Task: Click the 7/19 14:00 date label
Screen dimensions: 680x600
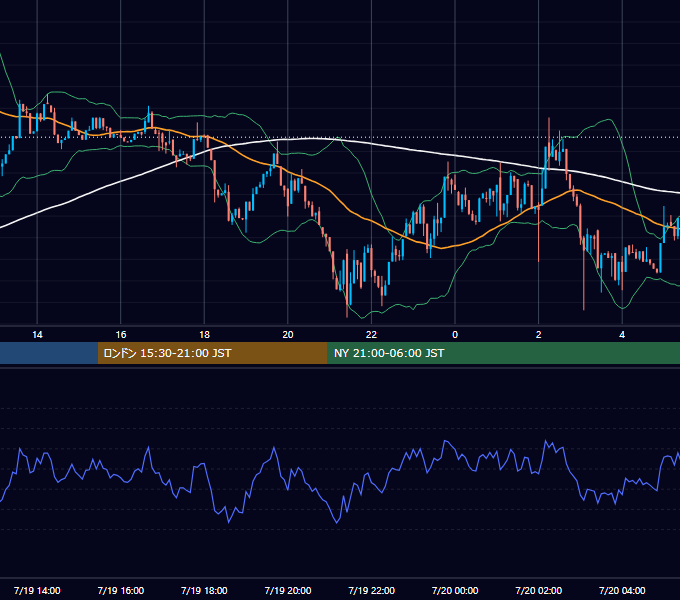Action: [37, 590]
